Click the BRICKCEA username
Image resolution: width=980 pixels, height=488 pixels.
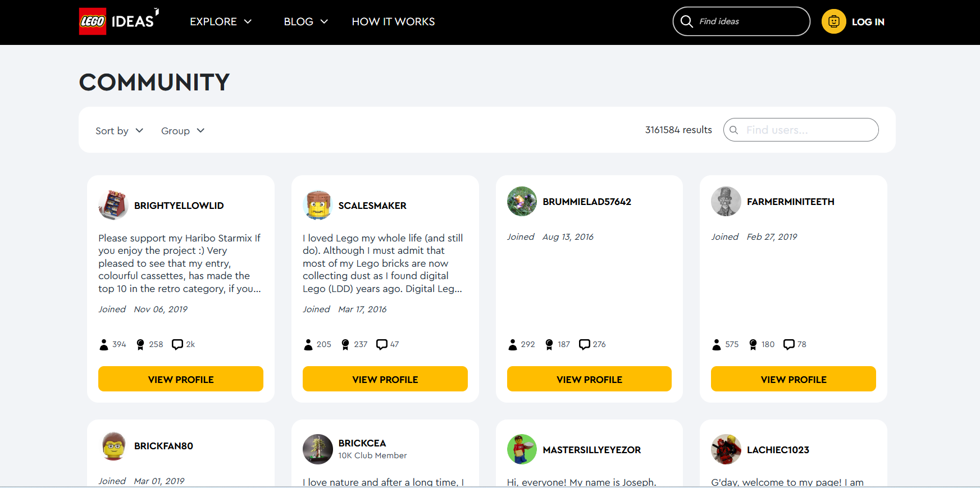click(362, 443)
